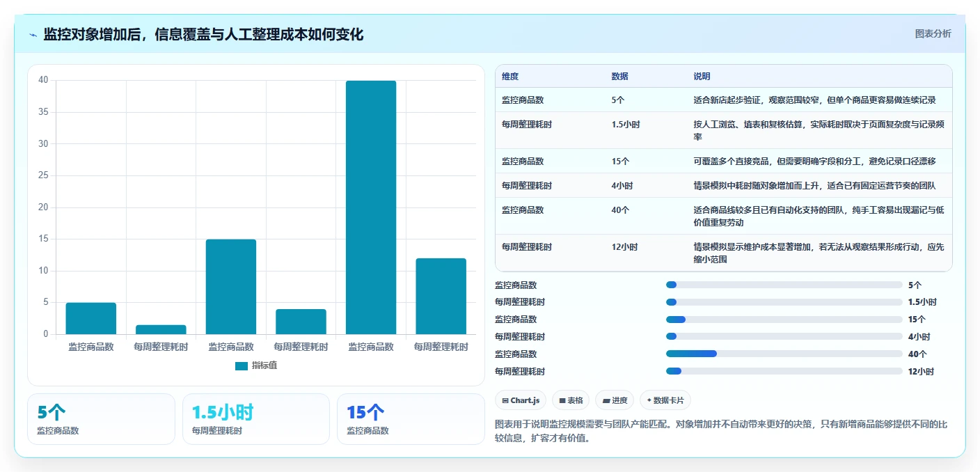Select the Chart.js tag chip
This screenshot has width=980, height=472.
(521, 400)
